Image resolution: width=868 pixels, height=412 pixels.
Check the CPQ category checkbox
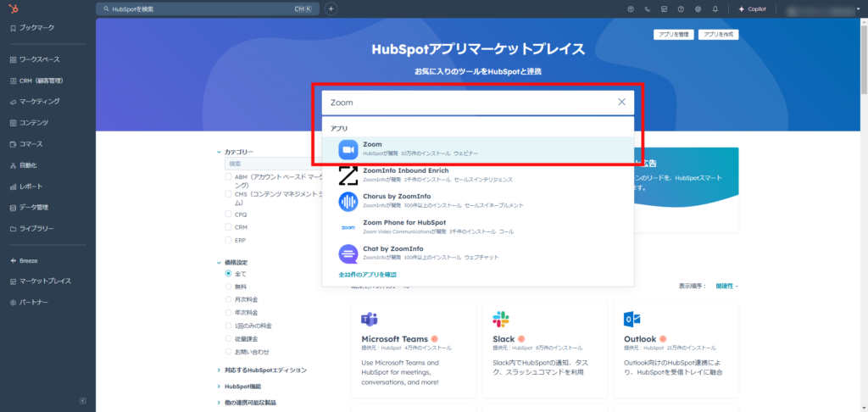(228, 214)
